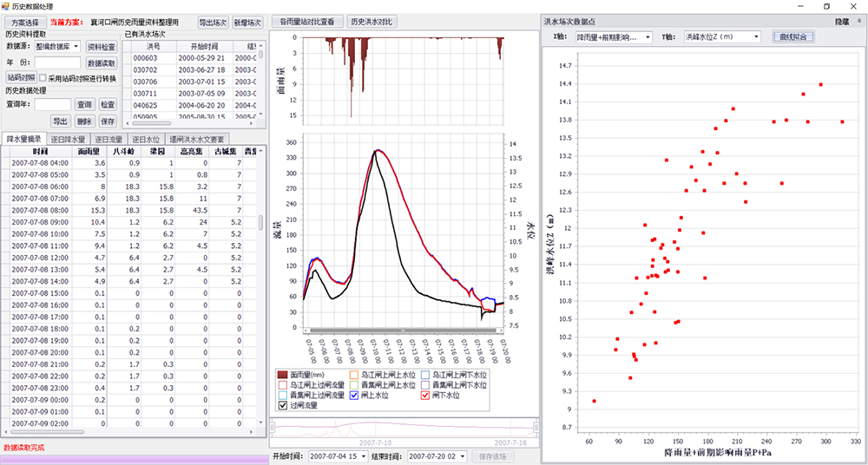Click the 年份 input field
Viewport: 868px width, 465px height.
click(57, 62)
